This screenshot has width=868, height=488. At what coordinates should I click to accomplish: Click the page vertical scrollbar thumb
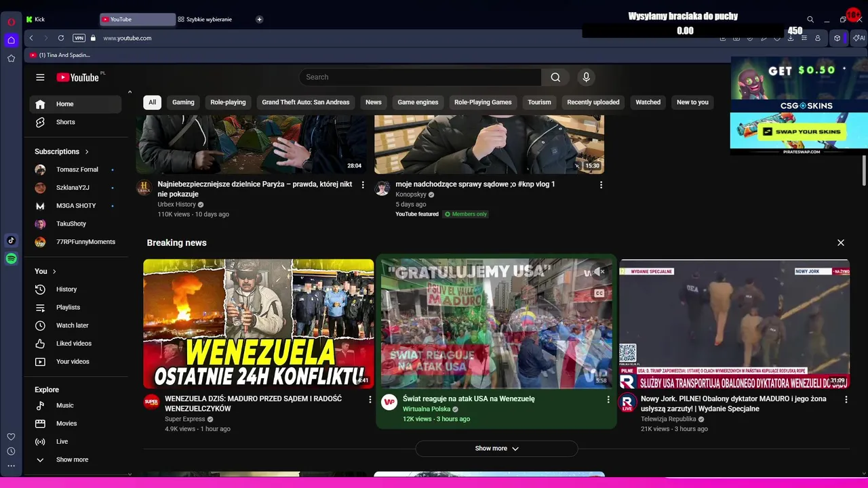tap(864, 169)
